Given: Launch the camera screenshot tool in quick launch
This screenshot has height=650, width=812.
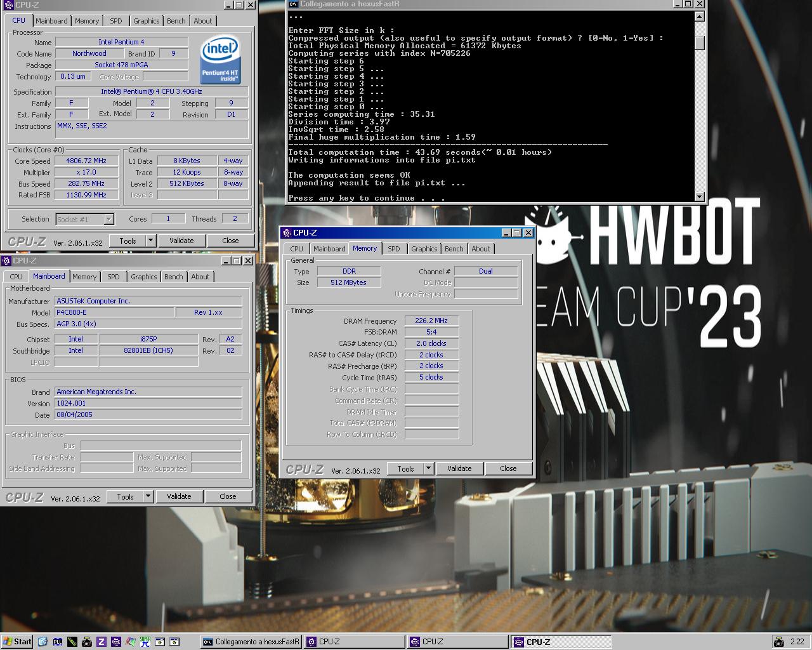Looking at the screenshot, I should [87, 642].
